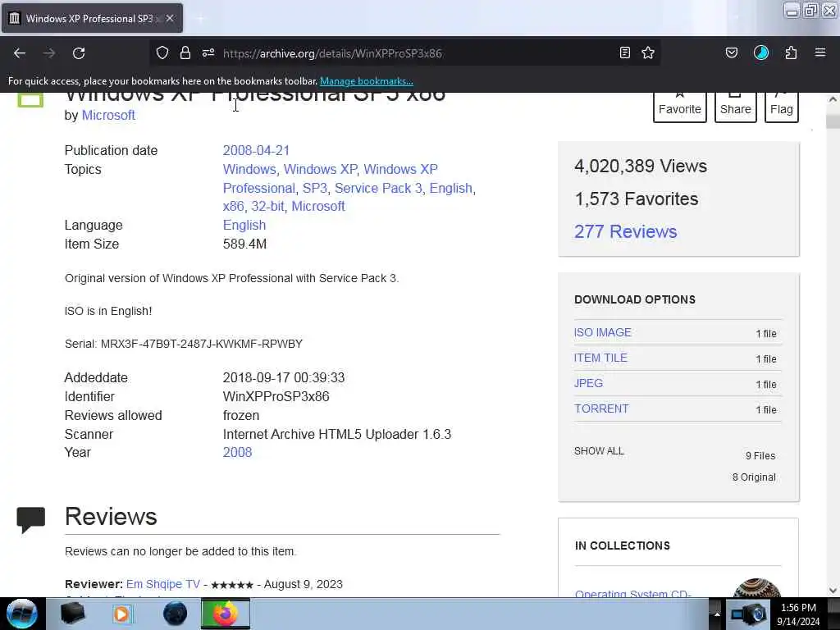The width and height of the screenshot is (840, 630).
Task: Open the English language link
Action: click(244, 225)
